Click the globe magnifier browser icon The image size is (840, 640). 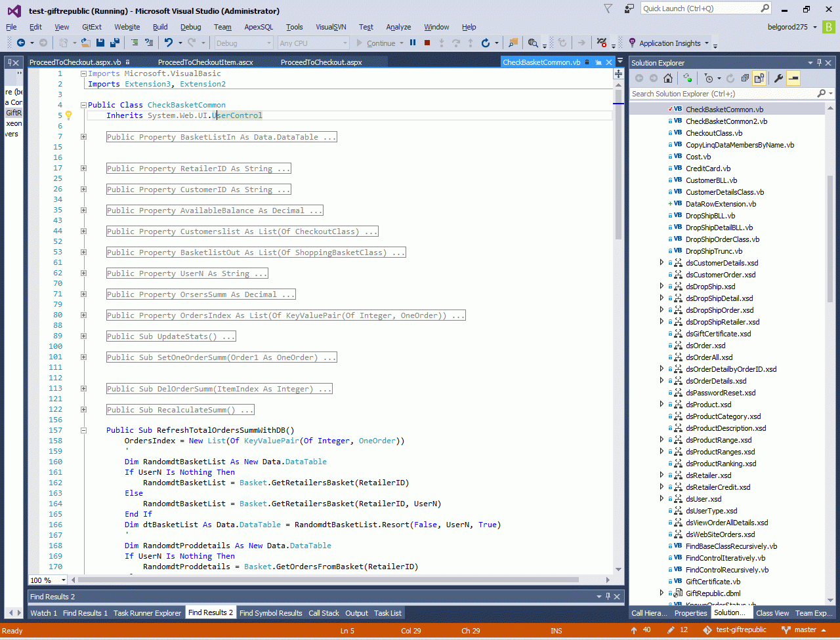[532, 43]
